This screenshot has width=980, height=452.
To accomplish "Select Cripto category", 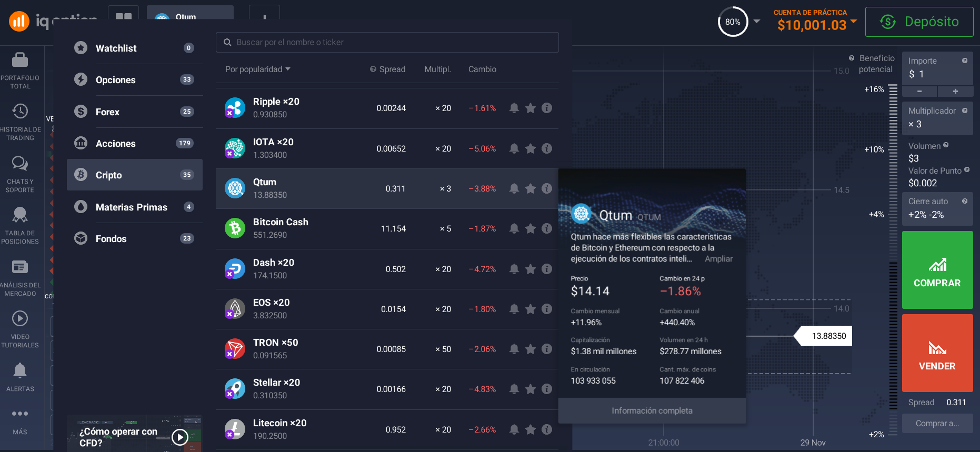I will pos(135,175).
